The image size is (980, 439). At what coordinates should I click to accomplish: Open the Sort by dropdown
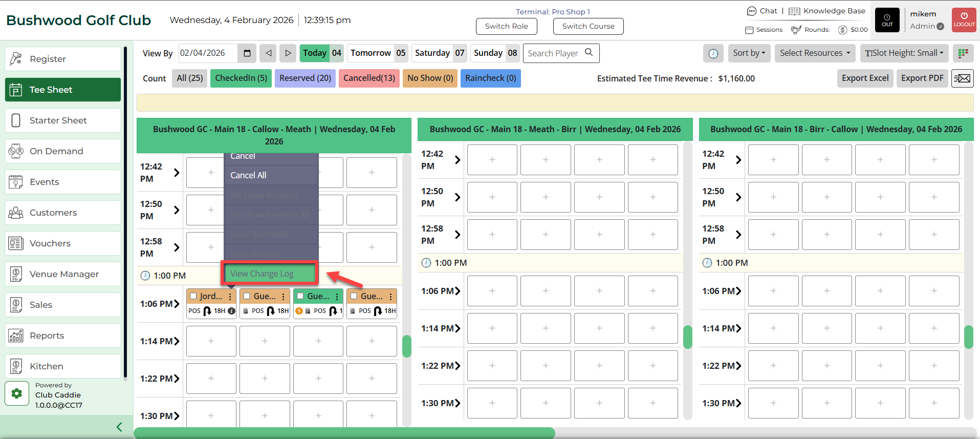pyautogui.click(x=749, y=53)
